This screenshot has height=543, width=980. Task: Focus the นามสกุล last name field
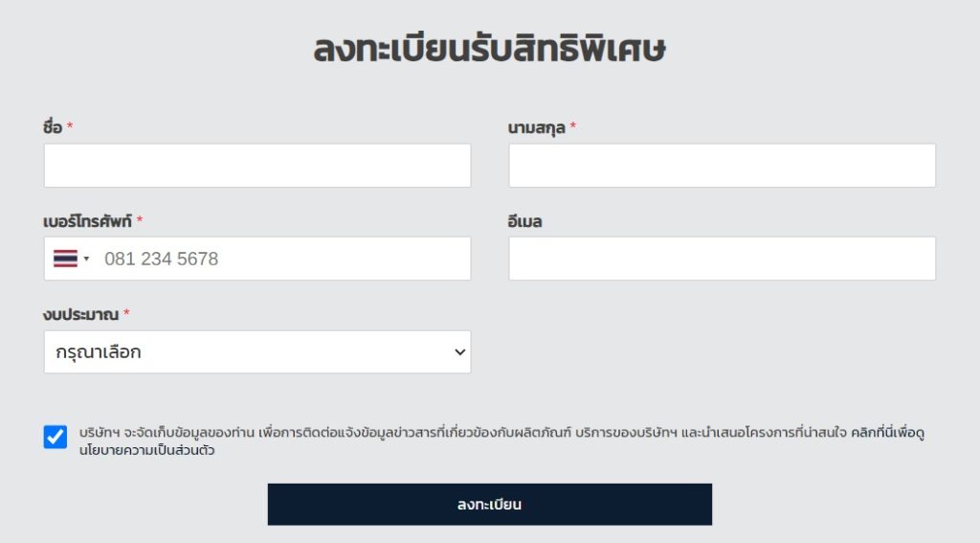[x=722, y=166]
